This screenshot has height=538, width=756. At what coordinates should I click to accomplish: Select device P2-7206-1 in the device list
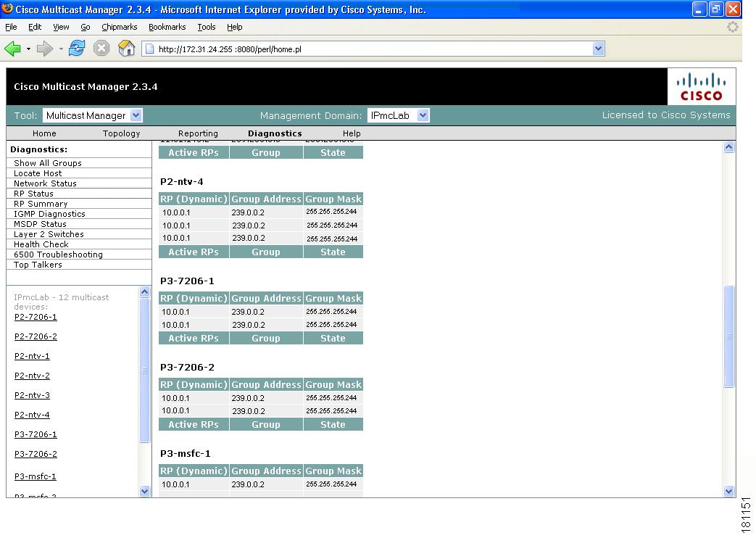[36, 317]
